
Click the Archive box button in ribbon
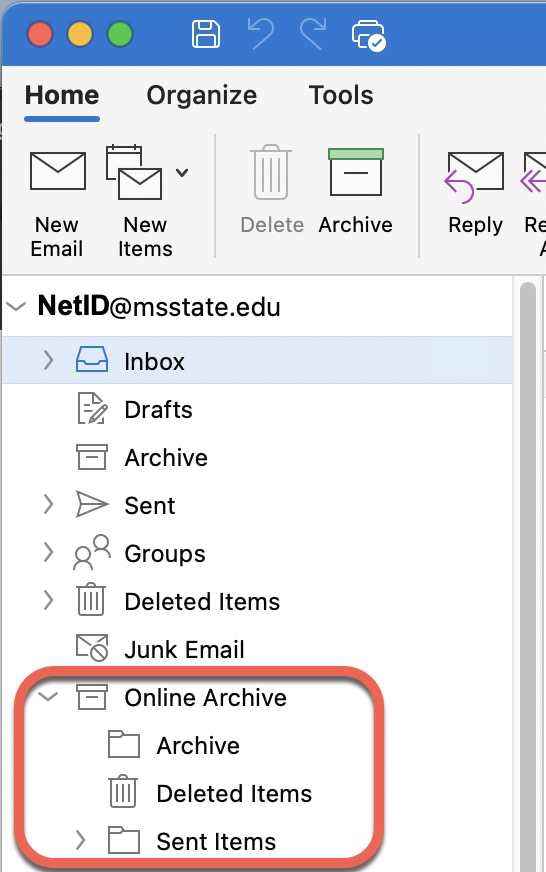tap(356, 191)
